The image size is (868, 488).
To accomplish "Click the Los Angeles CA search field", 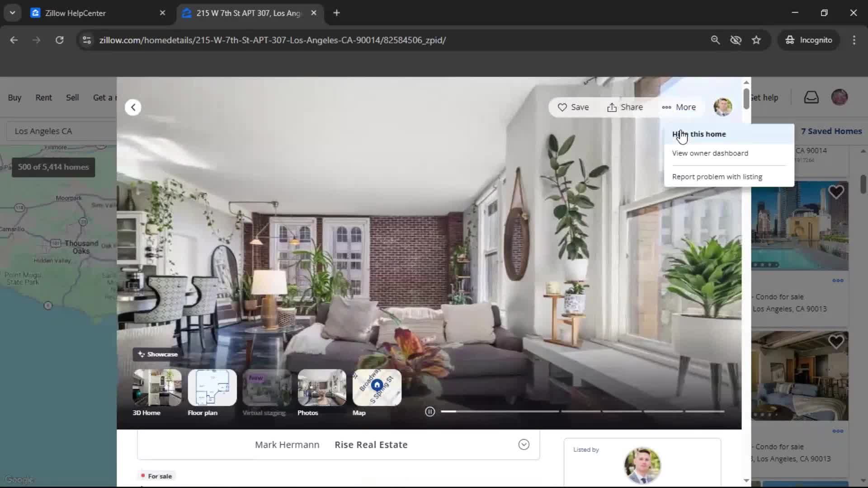I will 43,131.
